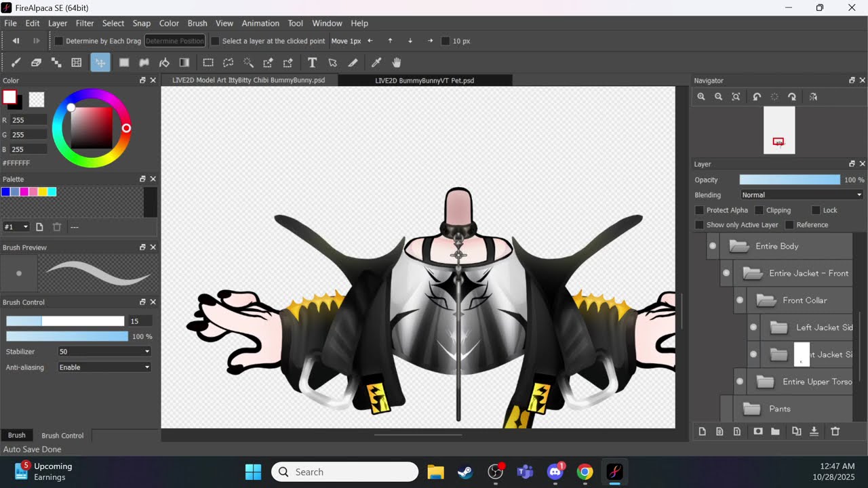The image size is (868, 488).
Task: Select the Bucket fill tool
Action: 164,62
